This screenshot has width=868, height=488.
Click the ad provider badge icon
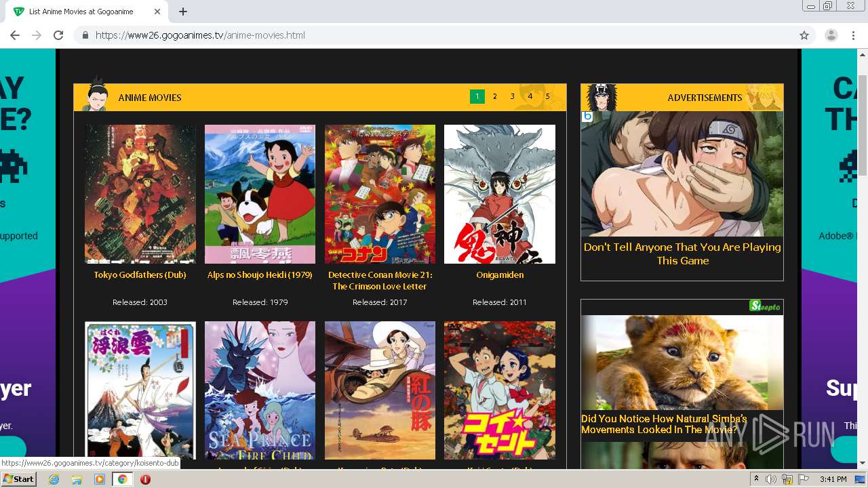point(588,117)
